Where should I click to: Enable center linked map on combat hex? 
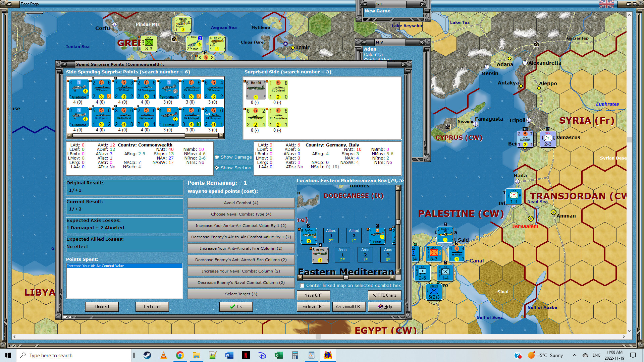(x=302, y=286)
